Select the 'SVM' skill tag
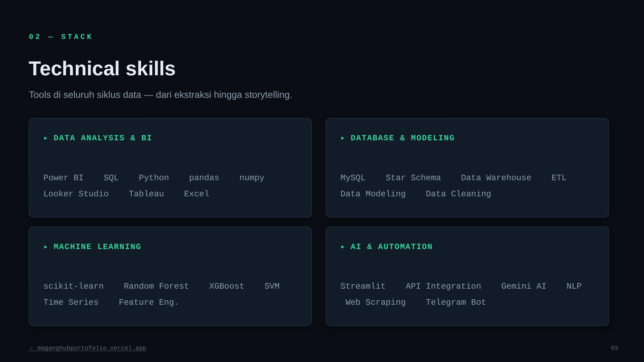The width and height of the screenshot is (644, 362). (x=272, y=286)
